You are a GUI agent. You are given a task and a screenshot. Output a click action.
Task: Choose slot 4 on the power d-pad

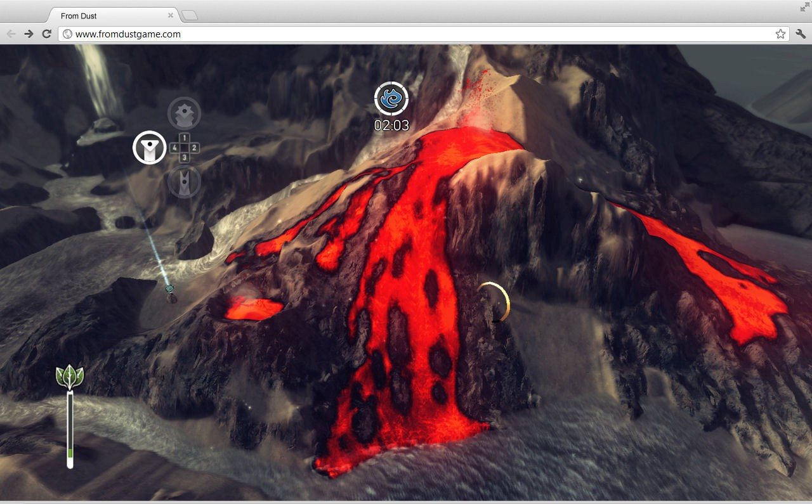click(174, 148)
